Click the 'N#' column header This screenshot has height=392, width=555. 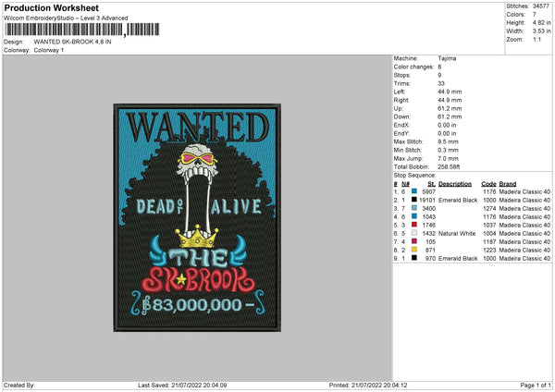pos(406,184)
